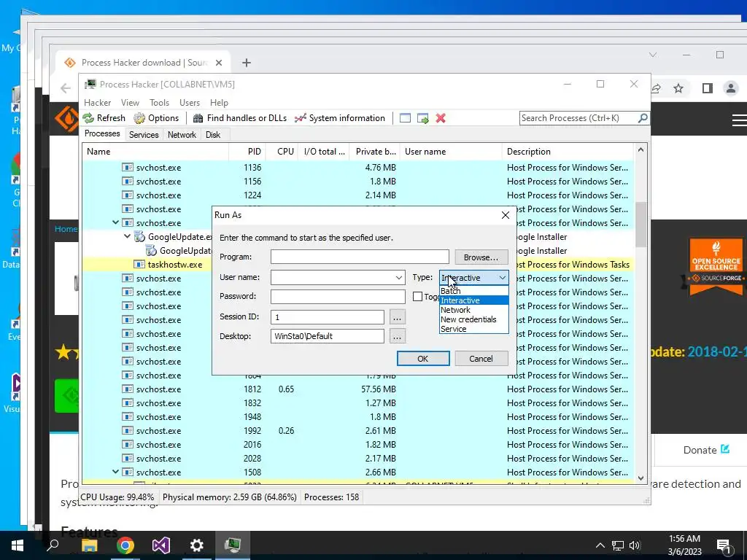Click Chrome share page icon
Screen dimensions: 747x560
click(656, 88)
